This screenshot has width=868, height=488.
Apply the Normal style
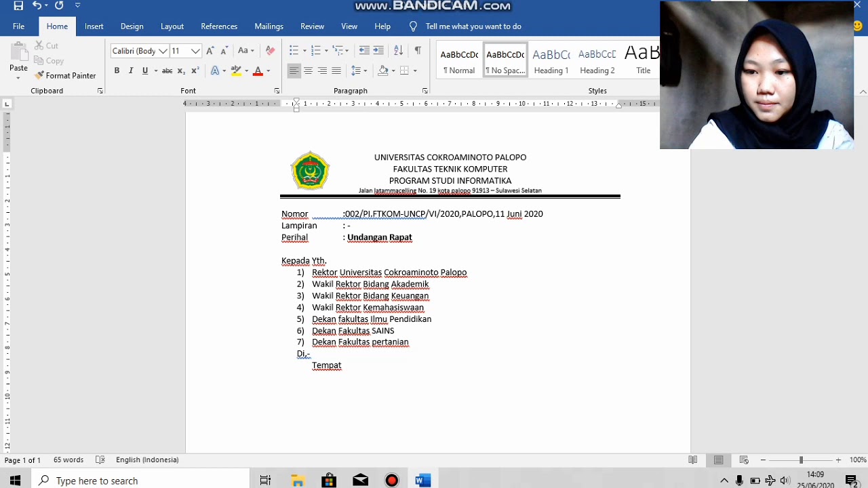[x=459, y=61]
